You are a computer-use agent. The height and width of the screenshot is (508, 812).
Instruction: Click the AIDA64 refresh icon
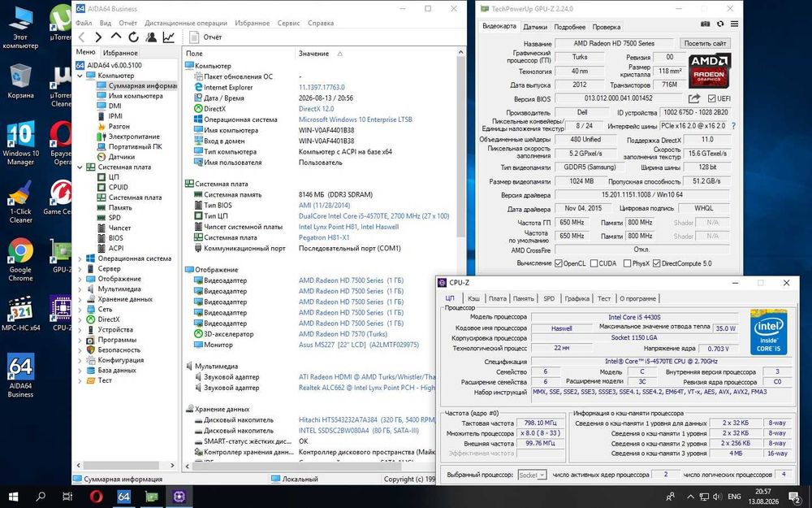click(x=134, y=37)
